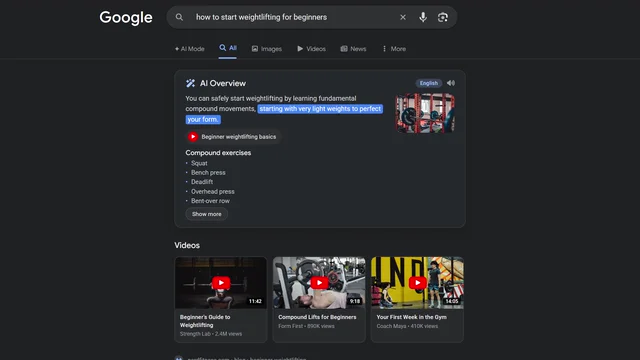Click Strength Lab 2.4M views text
This screenshot has width=640, height=360.
pyautogui.click(x=211, y=334)
